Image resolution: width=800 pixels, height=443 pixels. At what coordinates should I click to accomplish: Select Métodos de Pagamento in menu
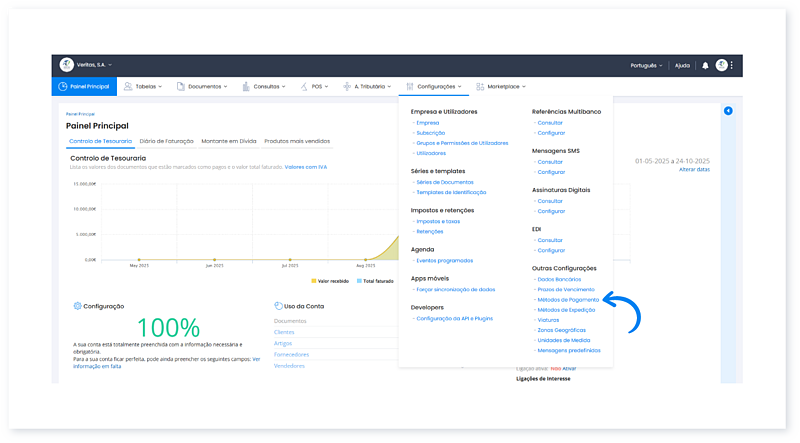[567, 300]
